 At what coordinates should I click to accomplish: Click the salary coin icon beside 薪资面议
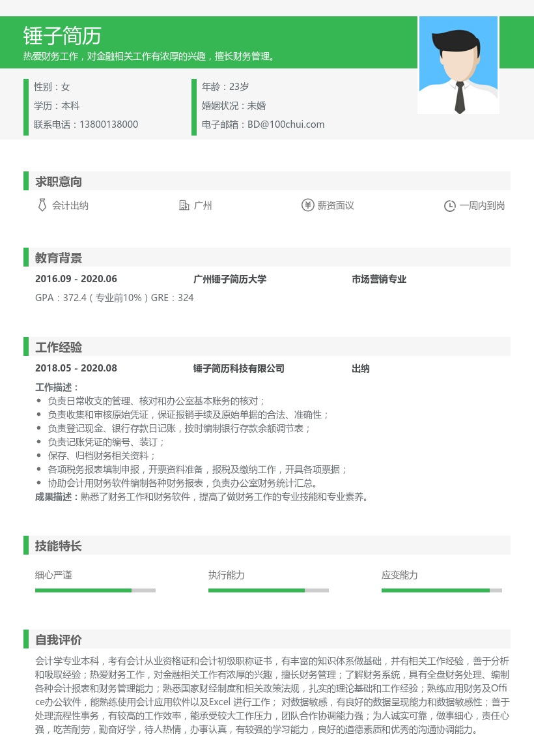(307, 205)
